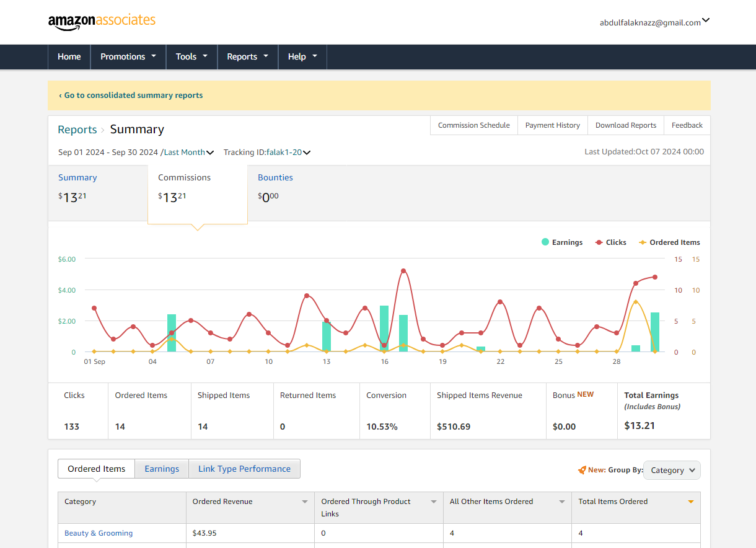Click the Amazon Associates logo

(102, 21)
